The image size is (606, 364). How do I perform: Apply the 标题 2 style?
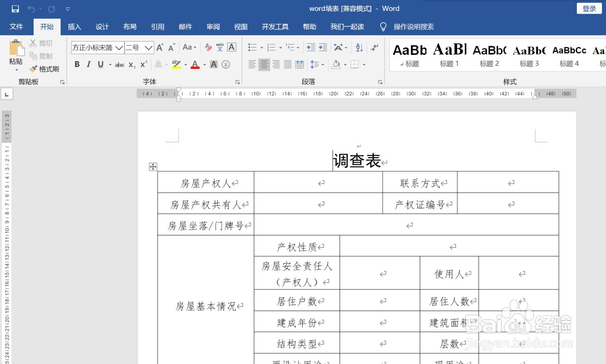click(x=489, y=55)
